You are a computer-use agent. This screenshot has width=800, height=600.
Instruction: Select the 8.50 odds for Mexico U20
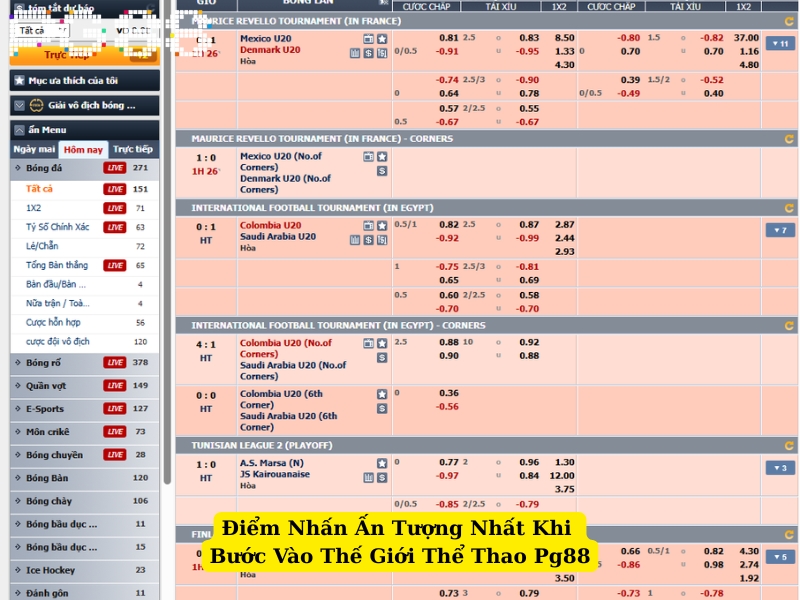tap(564, 38)
